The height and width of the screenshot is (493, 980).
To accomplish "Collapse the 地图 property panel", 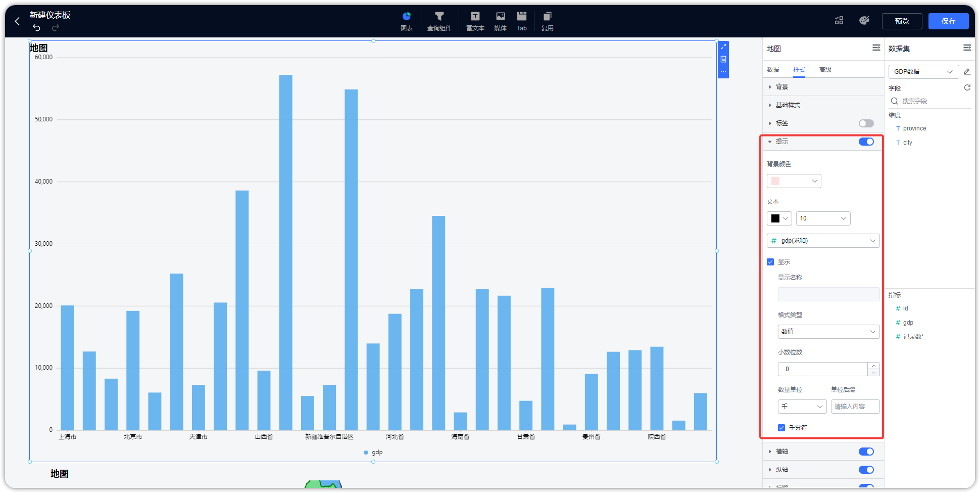I will click(x=876, y=48).
